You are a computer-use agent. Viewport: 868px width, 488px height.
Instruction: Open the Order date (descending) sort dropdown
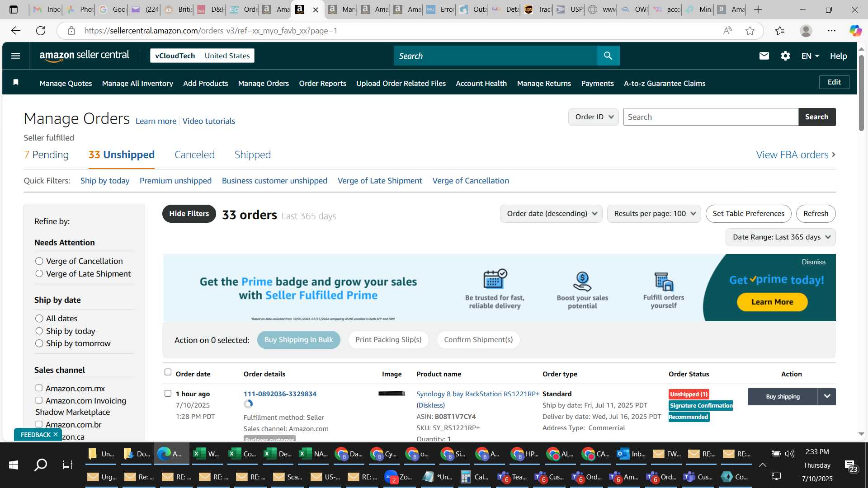551,214
